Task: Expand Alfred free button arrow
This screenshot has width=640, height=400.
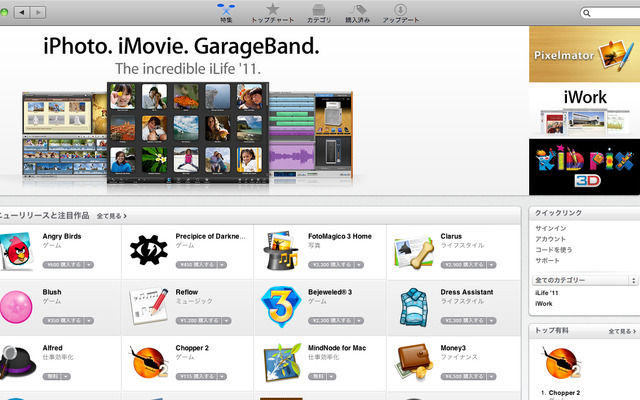Action: [67, 377]
